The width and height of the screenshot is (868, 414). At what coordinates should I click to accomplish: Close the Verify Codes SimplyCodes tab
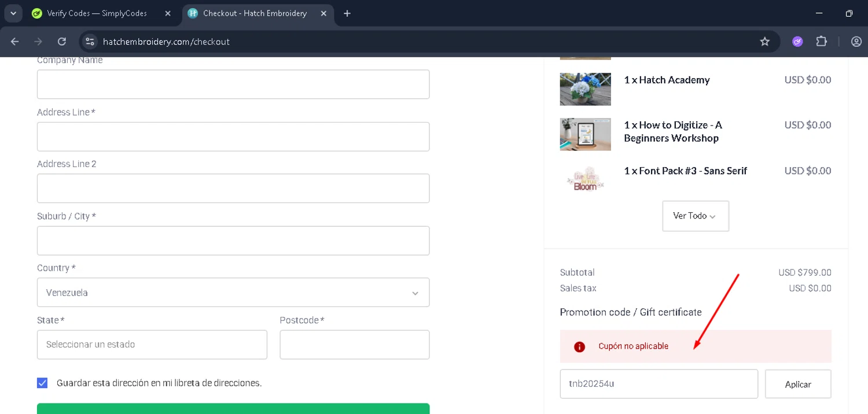click(168, 13)
